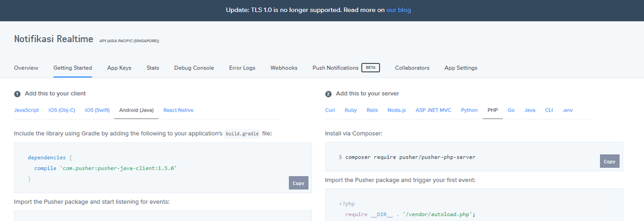Viewport: 644px width, 221px height.
Task: Click 'Import the Pusher package and start listening' text
Action: click(x=92, y=201)
